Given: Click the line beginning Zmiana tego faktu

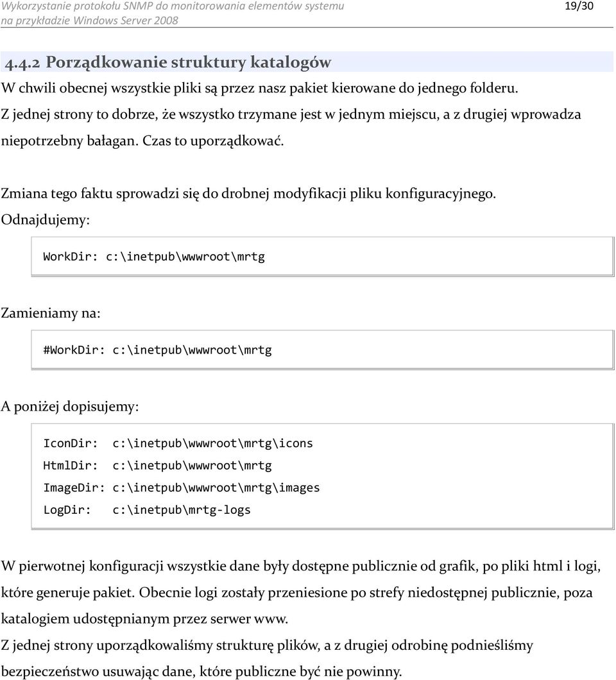Looking at the screenshot, I should click(248, 193).
